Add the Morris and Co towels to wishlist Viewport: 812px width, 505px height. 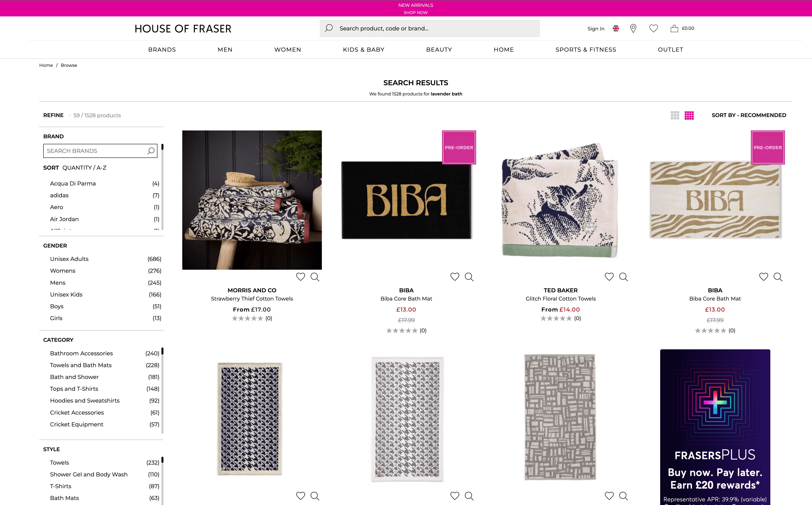point(300,277)
